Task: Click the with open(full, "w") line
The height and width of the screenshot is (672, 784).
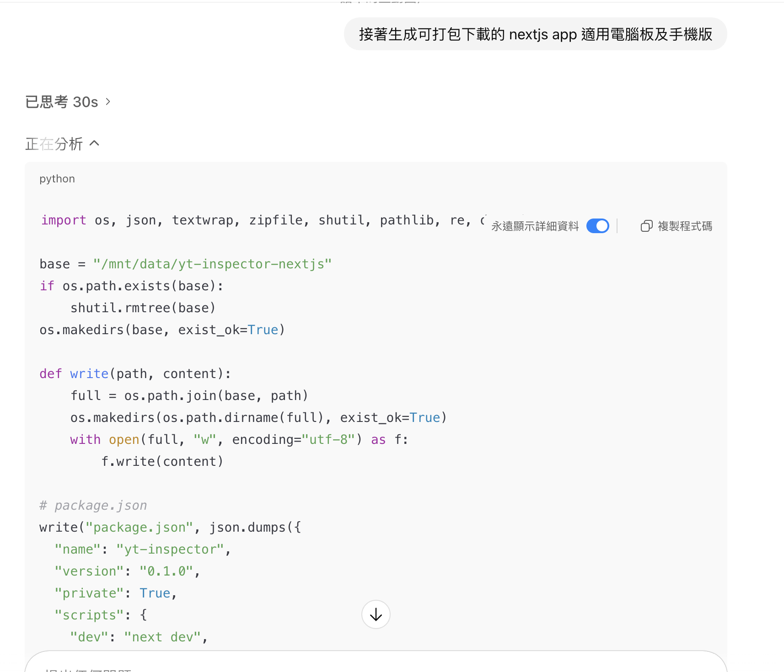Action: (x=239, y=440)
